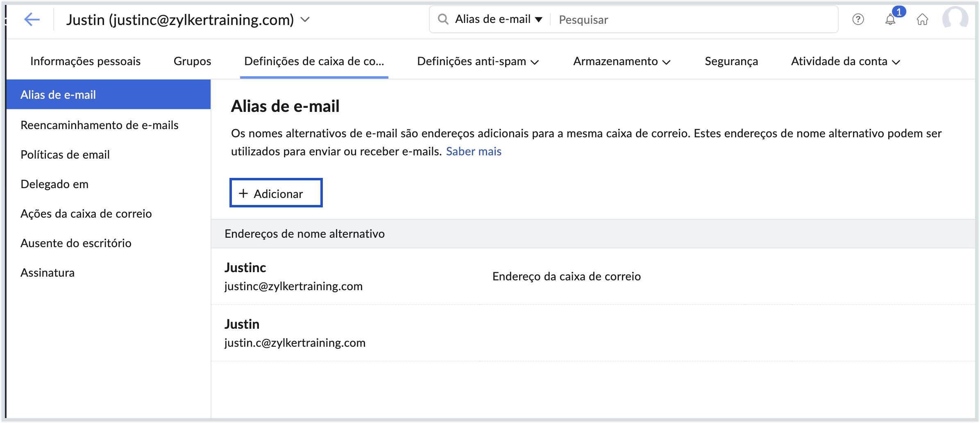Open the notifications bell
The width and height of the screenshot is (980, 423).
(x=890, y=19)
